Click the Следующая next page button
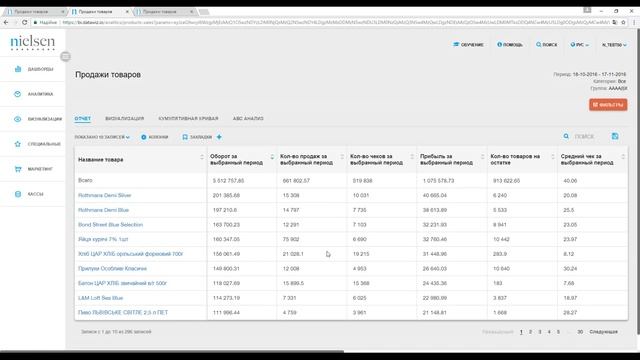 click(603, 332)
